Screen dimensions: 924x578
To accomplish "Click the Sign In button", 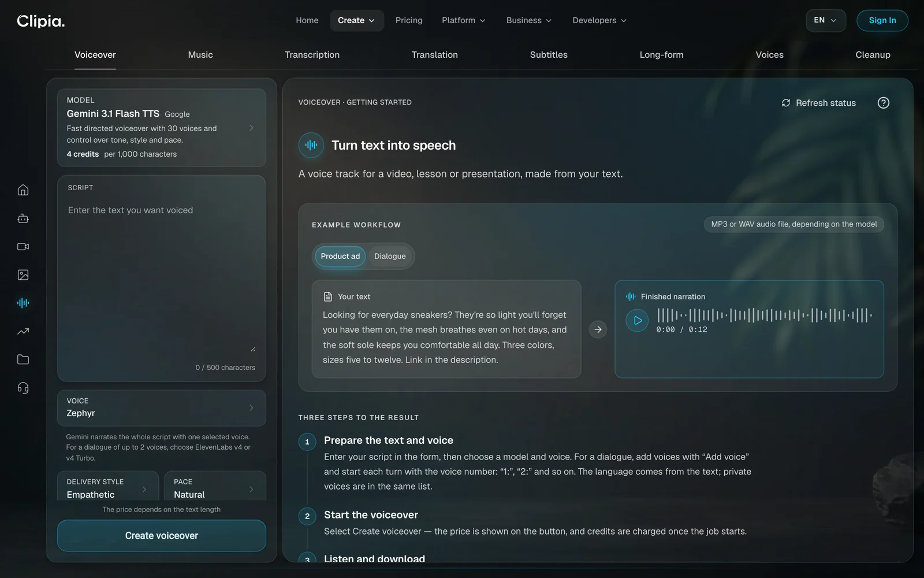I will tap(882, 20).
